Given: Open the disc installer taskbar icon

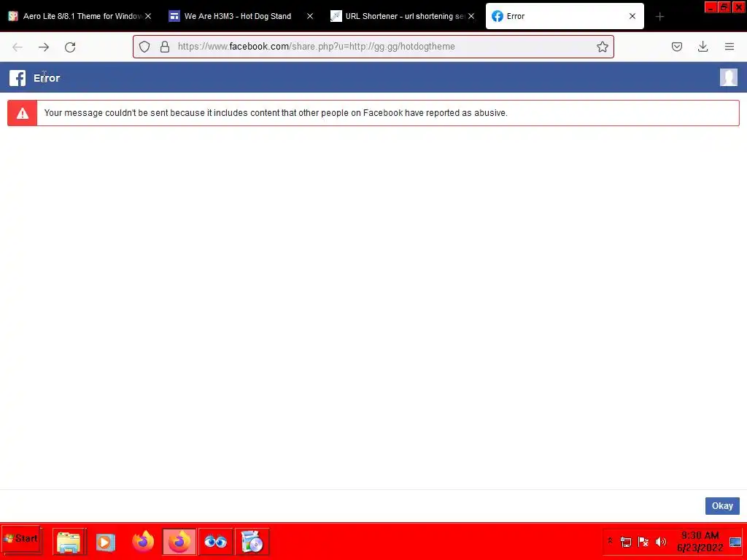Looking at the screenshot, I should [x=252, y=542].
